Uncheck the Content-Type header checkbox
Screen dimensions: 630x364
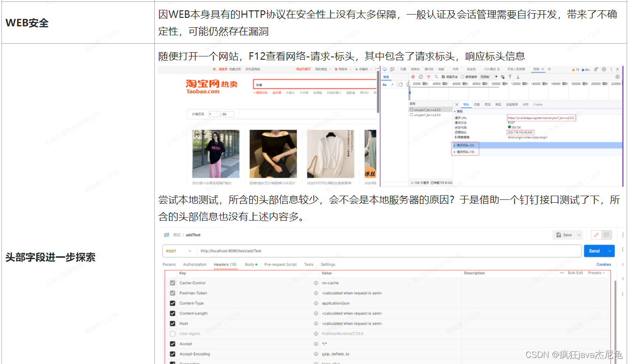(172, 303)
